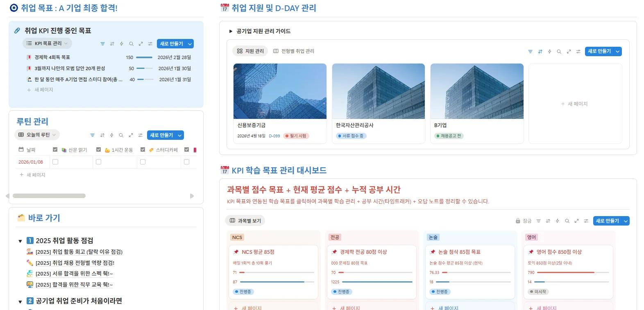Click sort icon in 지원 관리 gallery toolbar
Screen dimensions: 644x310
540,52
